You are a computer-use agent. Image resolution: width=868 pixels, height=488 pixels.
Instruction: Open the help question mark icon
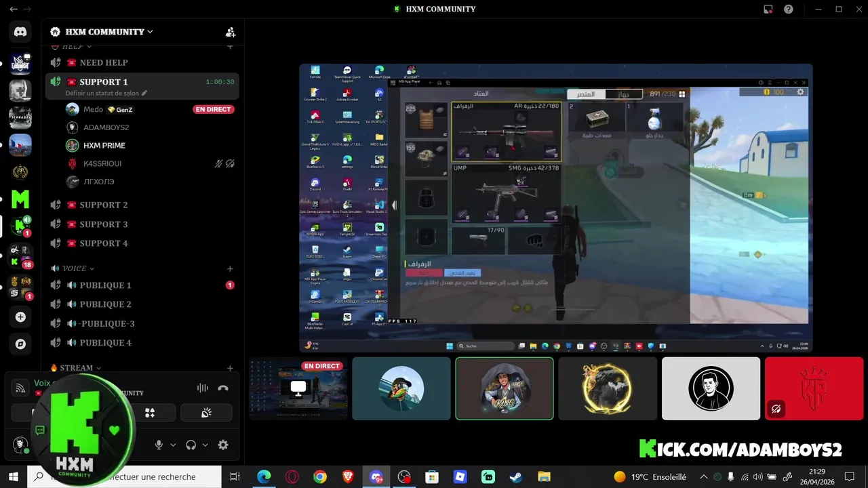tap(789, 9)
